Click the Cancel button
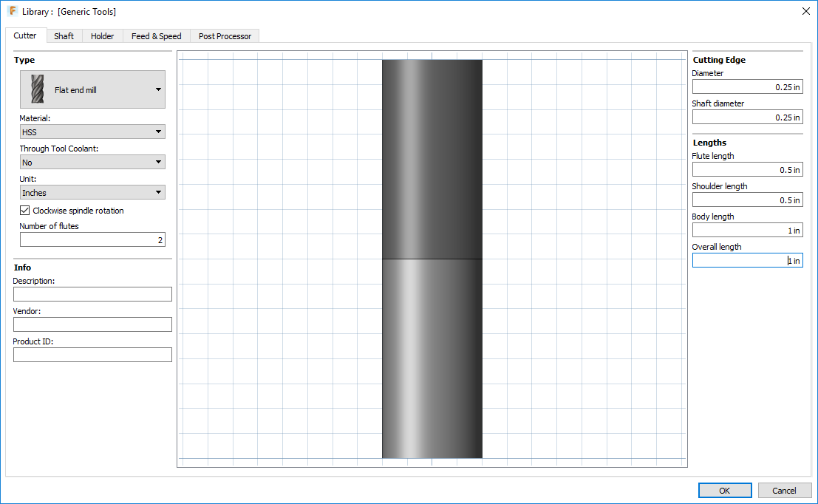 click(784, 491)
